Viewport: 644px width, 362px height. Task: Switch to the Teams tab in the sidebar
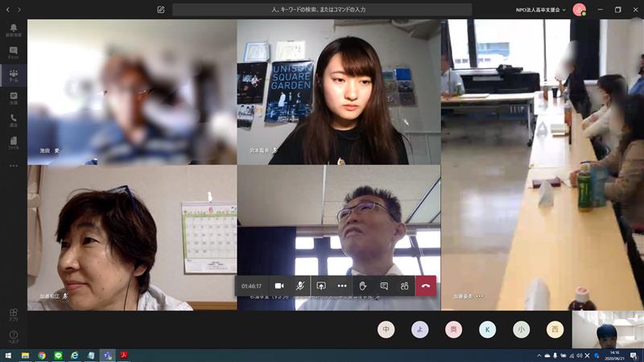(x=13, y=76)
